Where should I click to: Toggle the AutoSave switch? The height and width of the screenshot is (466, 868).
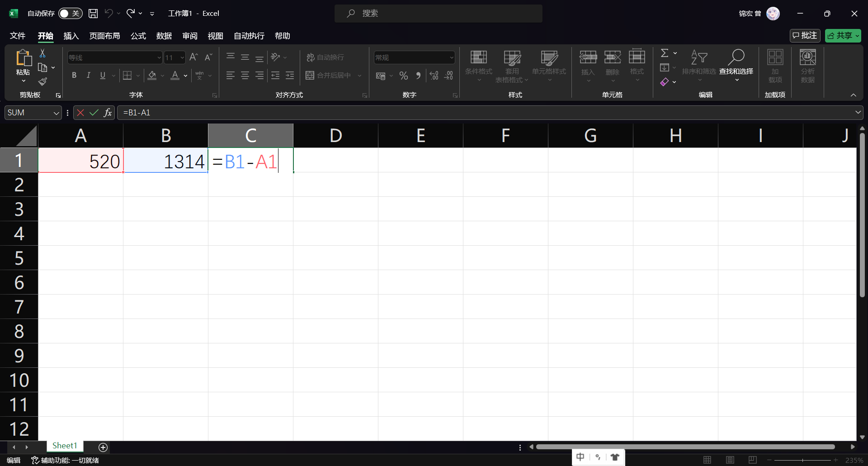coord(70,14)
